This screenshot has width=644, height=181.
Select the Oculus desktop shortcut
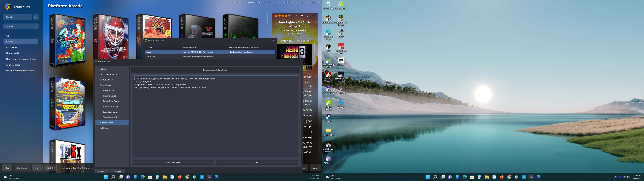341,62
